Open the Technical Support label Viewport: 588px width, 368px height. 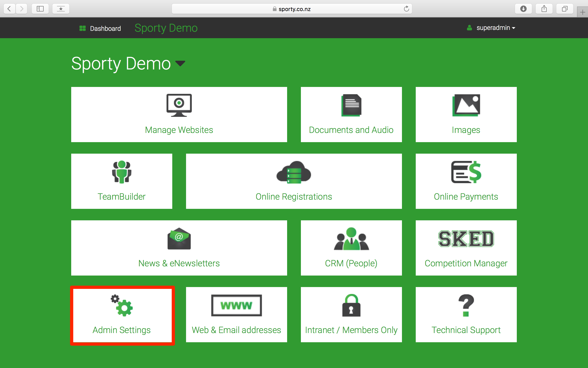466,330
